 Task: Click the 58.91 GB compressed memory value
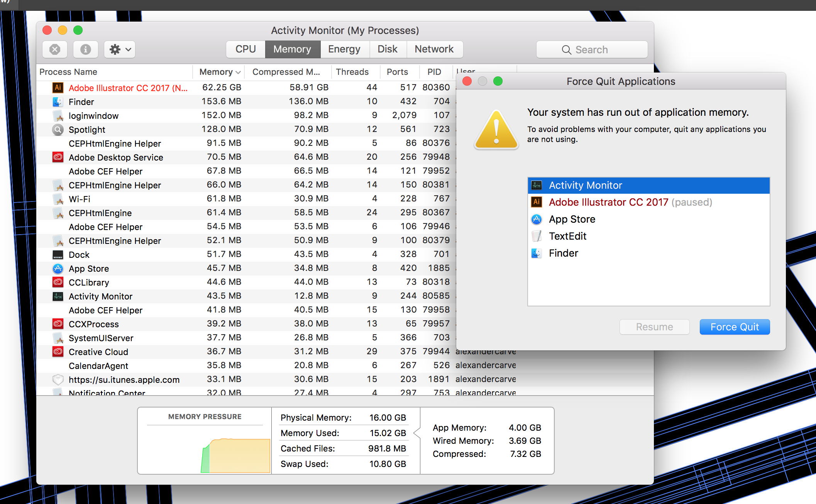tap(309, 88)
